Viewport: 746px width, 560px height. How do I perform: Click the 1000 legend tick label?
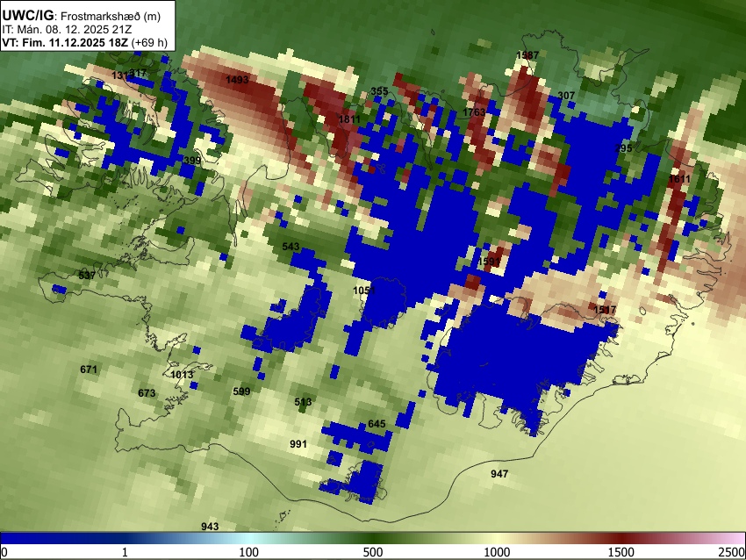click(497, 552)
